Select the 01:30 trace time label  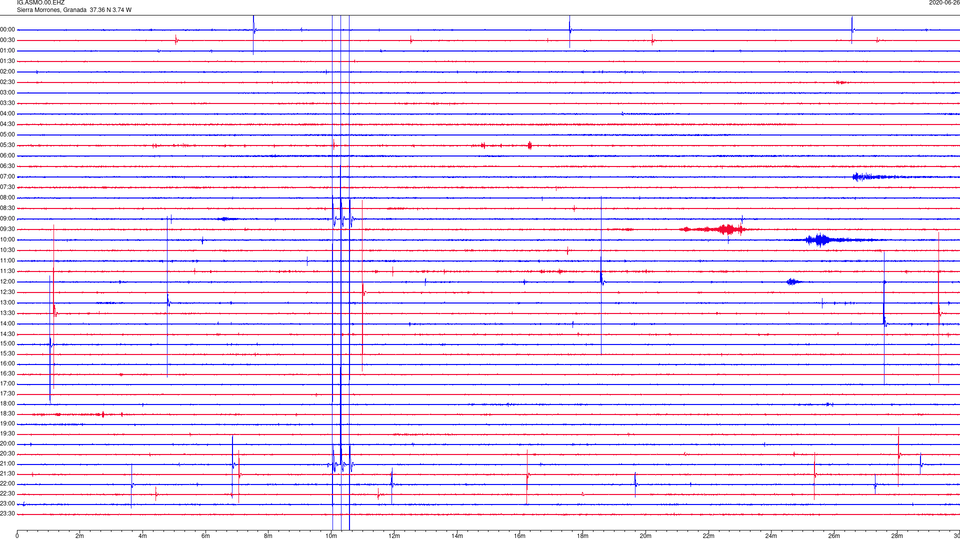(8, 61)
